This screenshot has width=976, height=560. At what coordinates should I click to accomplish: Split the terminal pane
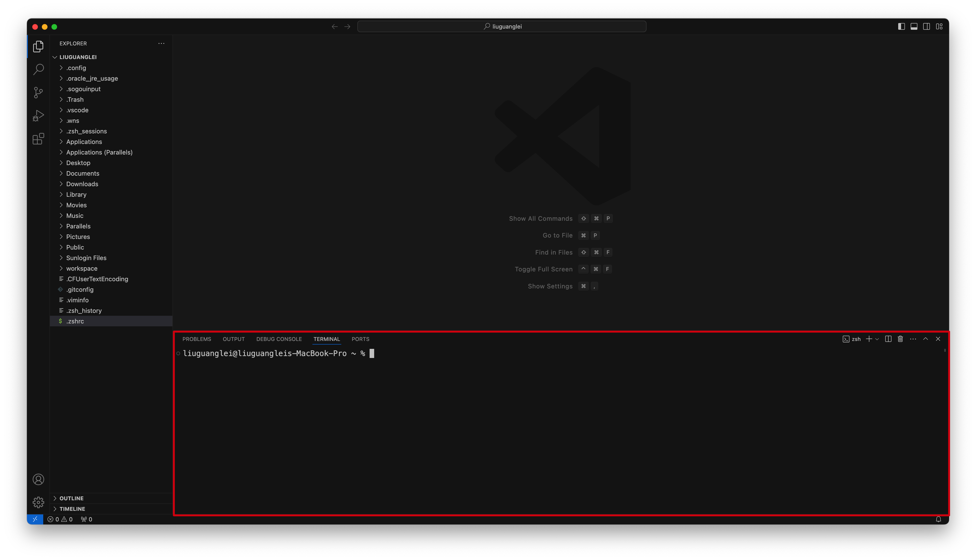point(888,339)
